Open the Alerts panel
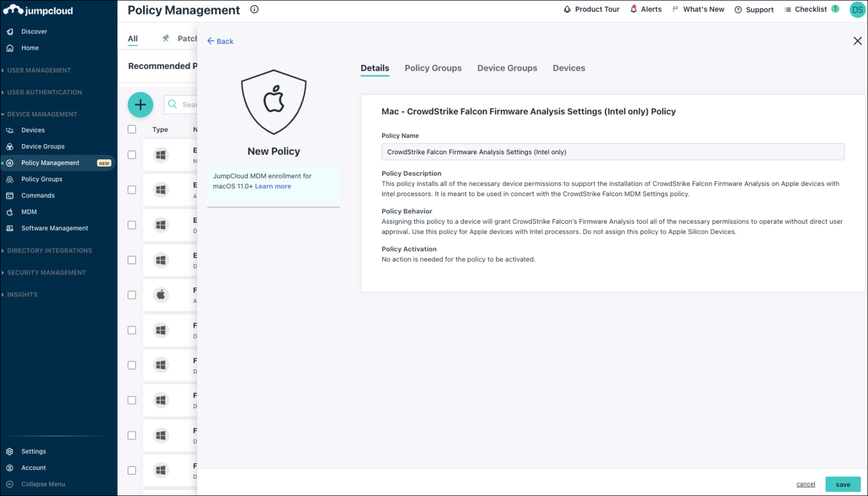Screen dimensions: 868x496 pyautogui.click(x=646, y=9)
